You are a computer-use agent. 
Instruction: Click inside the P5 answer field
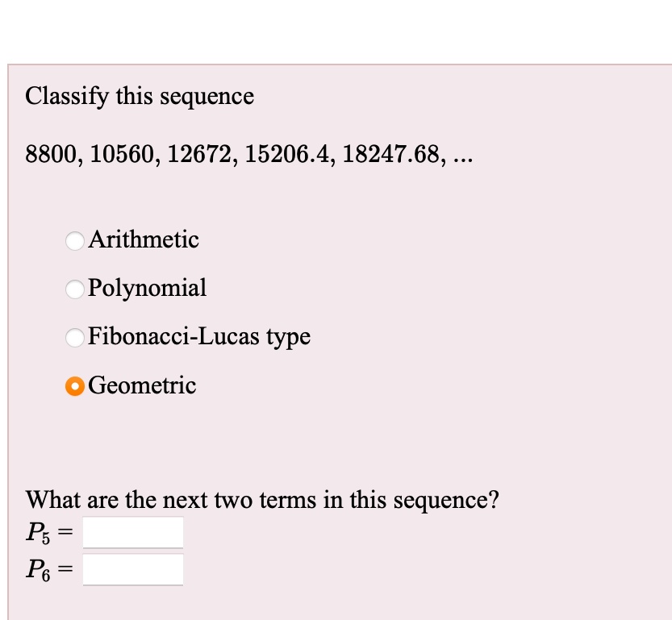click(133, 531)
